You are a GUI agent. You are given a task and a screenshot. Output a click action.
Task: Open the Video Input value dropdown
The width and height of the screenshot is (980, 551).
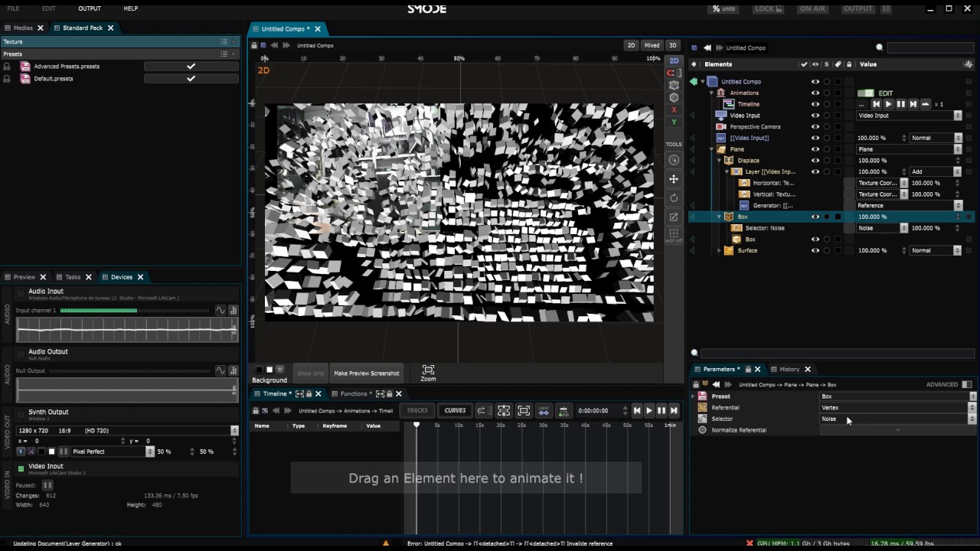coord(909,116)
